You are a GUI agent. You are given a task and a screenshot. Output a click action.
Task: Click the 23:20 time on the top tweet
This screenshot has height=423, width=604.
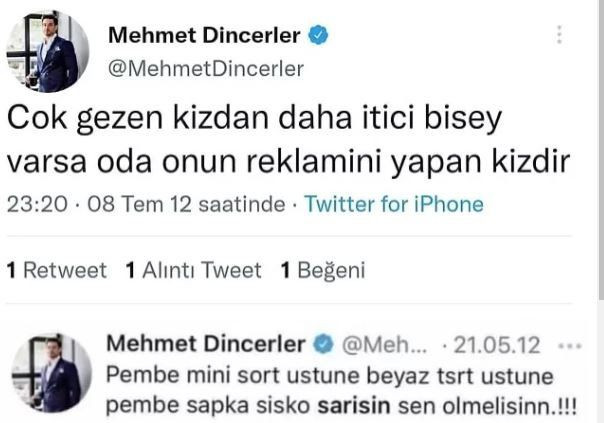pos(37,205)
